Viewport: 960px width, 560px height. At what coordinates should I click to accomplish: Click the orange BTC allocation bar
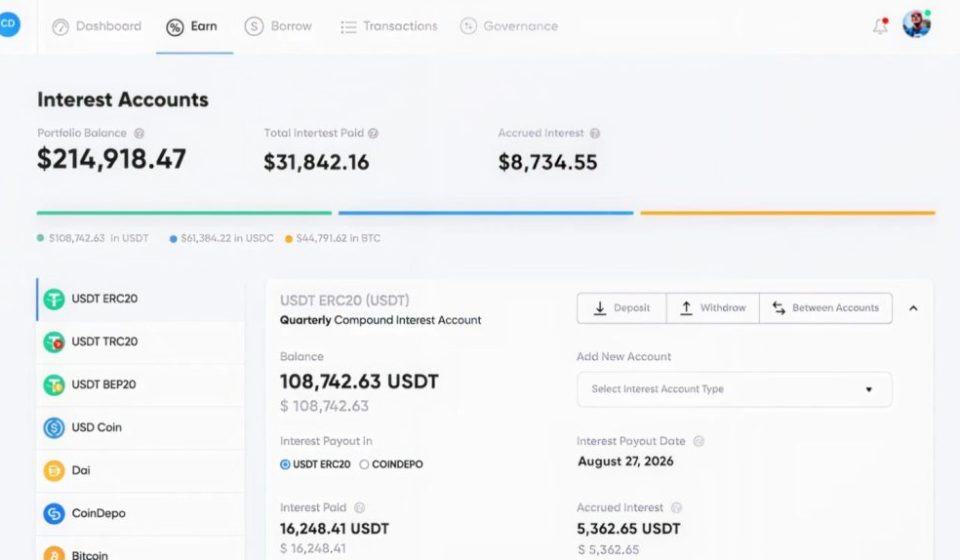[787, 213]
